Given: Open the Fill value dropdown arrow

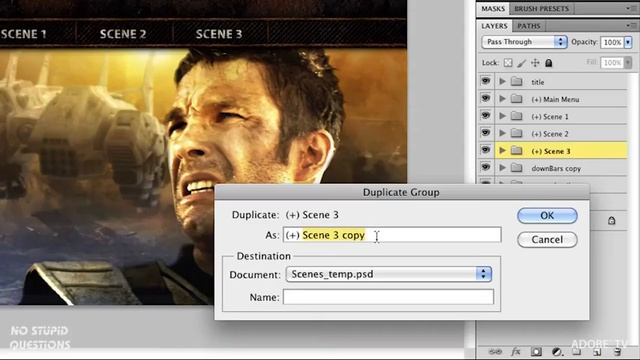Looking at the screenshot, I should [x=628, y=62].
